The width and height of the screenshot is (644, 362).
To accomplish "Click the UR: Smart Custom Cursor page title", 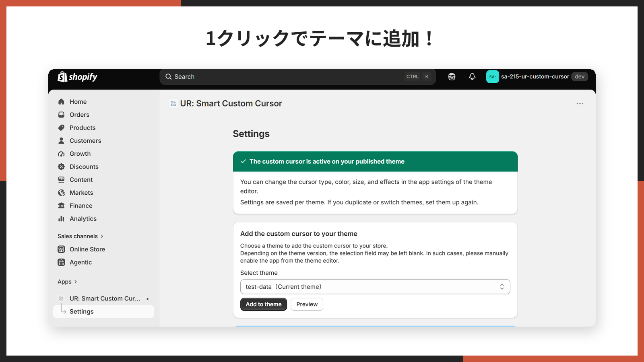I will pos(231,104).
